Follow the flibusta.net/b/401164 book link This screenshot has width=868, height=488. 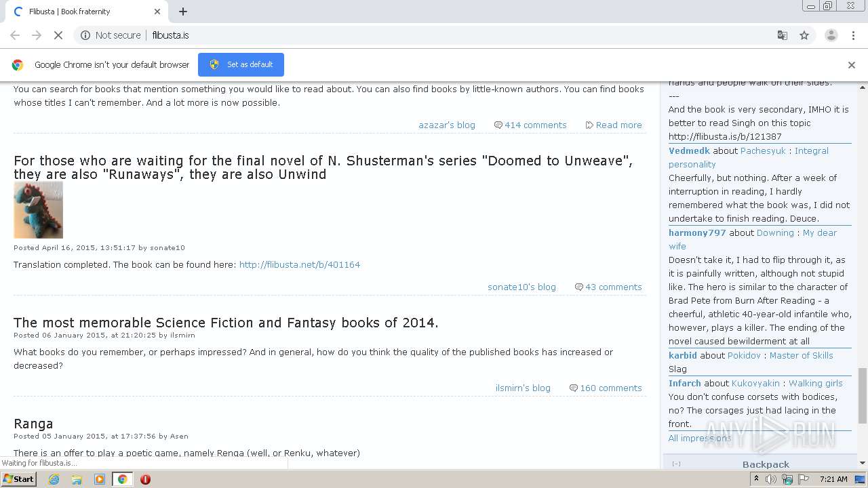pyautogui.click(x=300, y=264)
